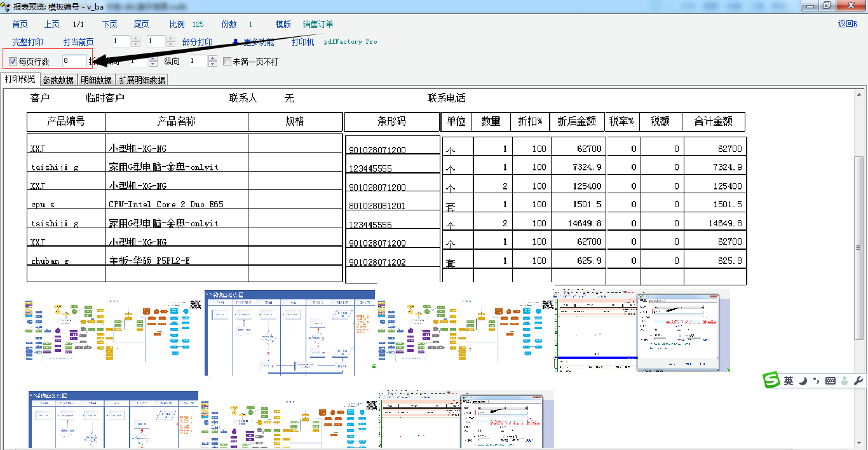Open the Sogou soft keyboard icon
This screenshot has height=450, width=868.
(x=830, y=381)
